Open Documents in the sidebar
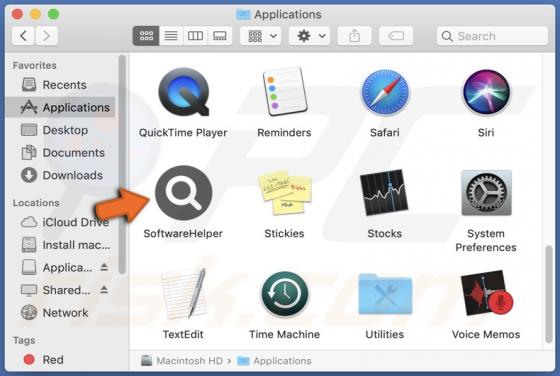This screenshot has height=376, width=560. pos(60,153)
